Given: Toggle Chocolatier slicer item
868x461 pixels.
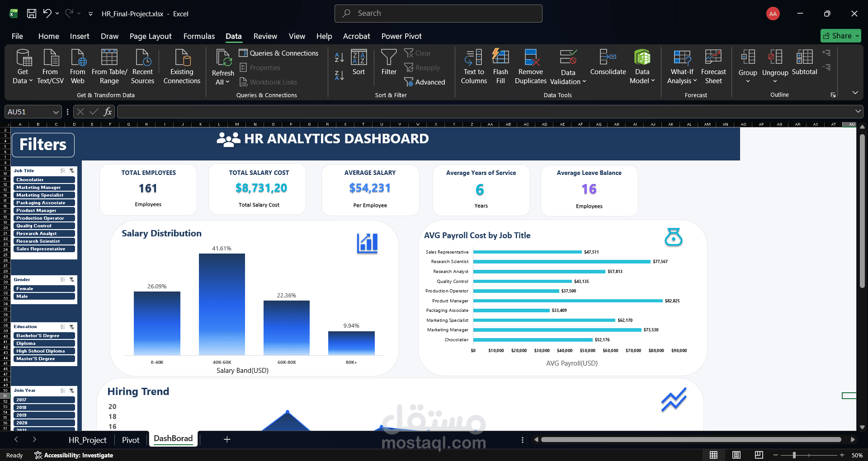Looking at the screenshot, I should coord(44,179).
